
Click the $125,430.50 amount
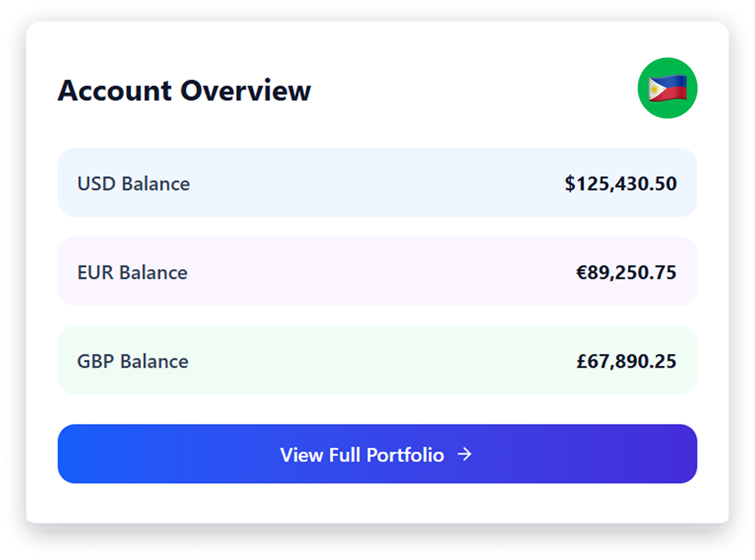[621, 184]
